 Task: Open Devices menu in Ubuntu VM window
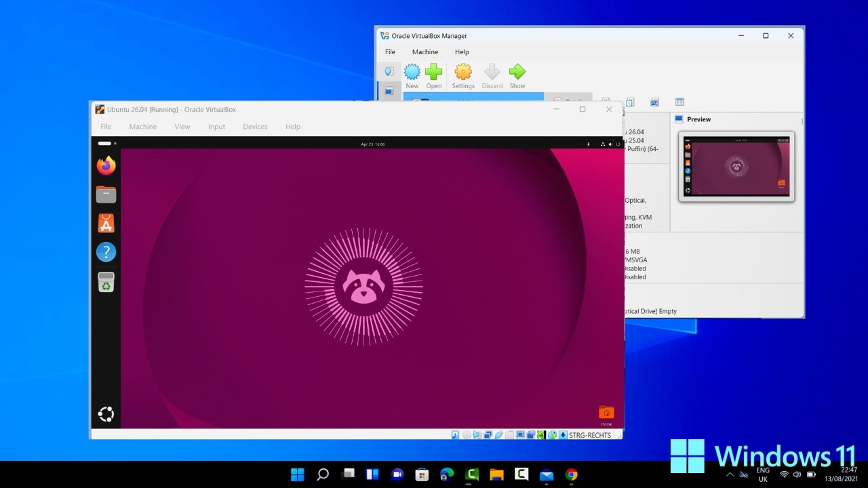[256, 127]
